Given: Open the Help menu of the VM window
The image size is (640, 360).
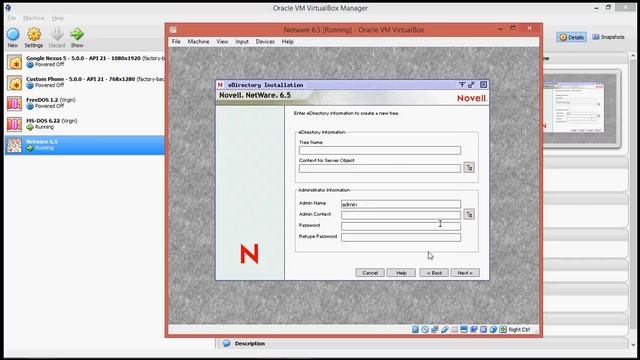Looking at the screenshot, I should pos(287,42).
